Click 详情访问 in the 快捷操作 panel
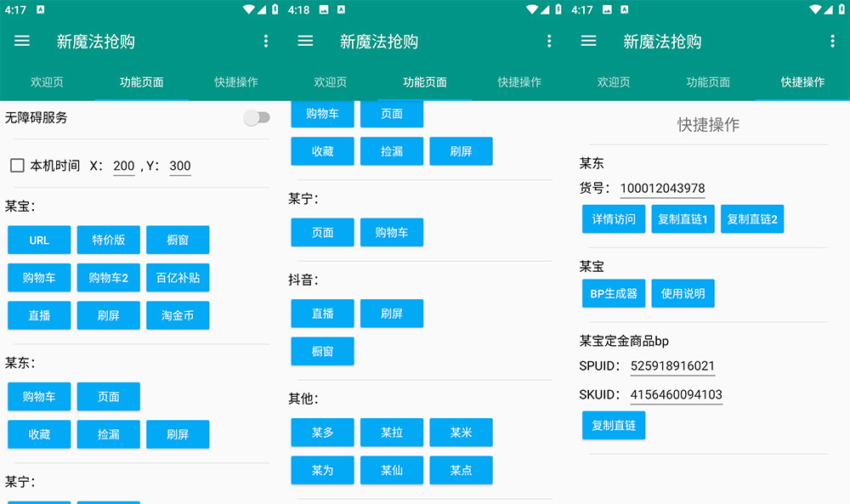Screen dimensions: 850x504 [614, 219]
